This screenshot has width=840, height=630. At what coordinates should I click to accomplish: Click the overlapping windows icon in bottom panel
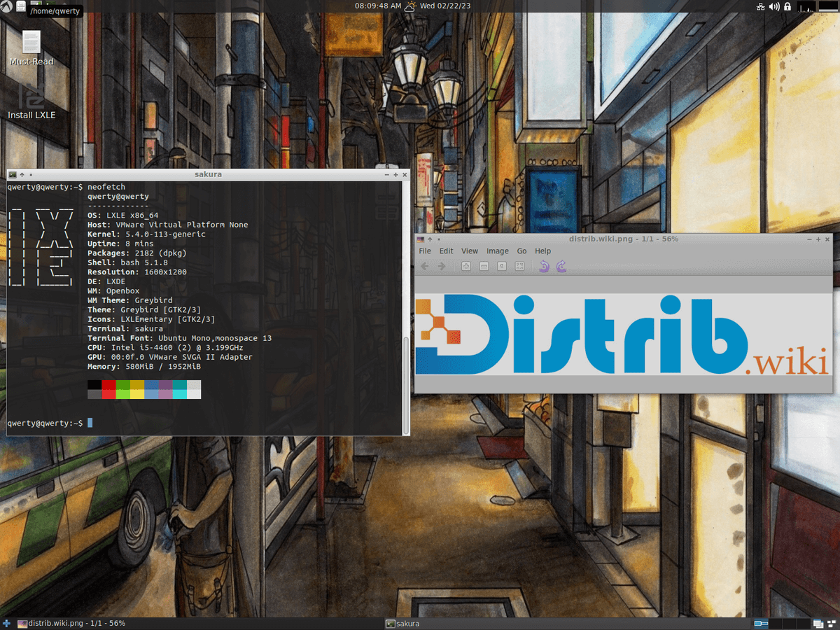(x=818, y=624)
